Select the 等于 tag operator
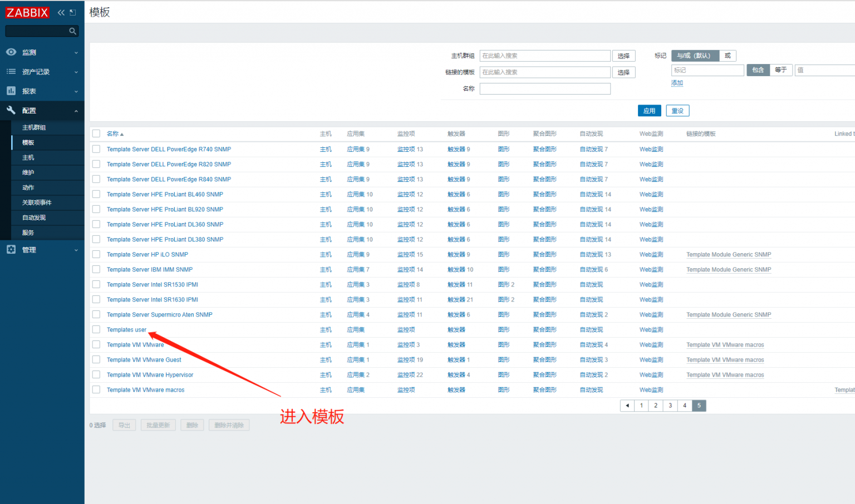This screenshot has width=855, height=504. [x=781, y=70]
